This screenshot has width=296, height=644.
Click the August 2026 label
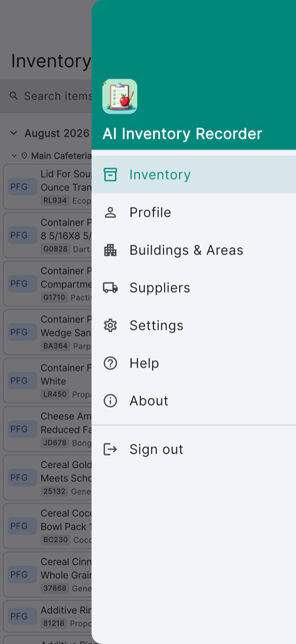(57, 133)
